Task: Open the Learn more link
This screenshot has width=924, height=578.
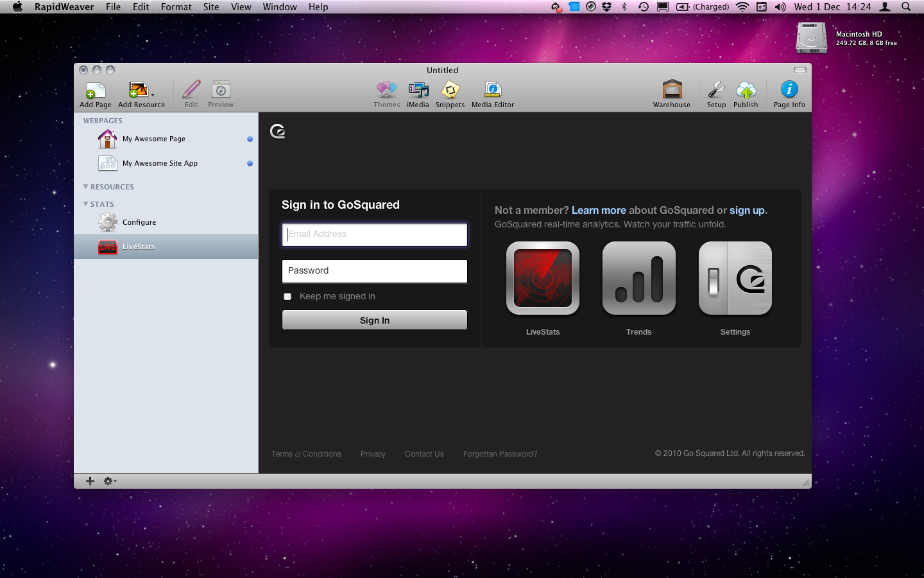Action: (x=599, y=210)
